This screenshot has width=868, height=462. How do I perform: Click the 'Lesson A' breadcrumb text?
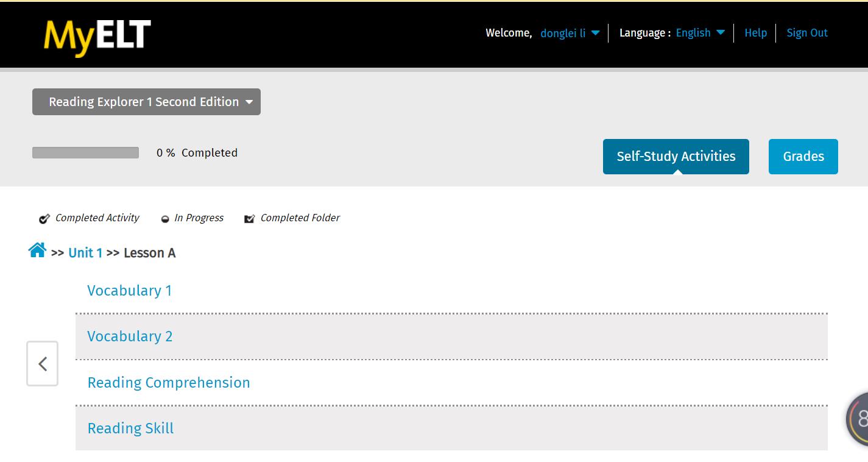click(x=149, y=253)
